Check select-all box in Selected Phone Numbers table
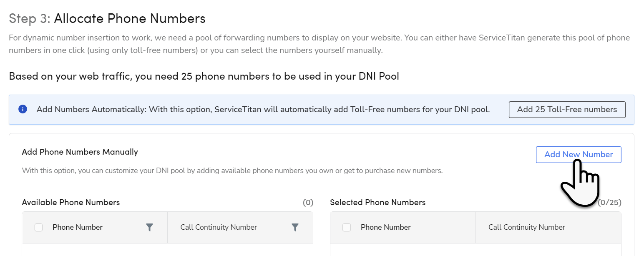This screenshot has width=644, height=256. (347, 227)
